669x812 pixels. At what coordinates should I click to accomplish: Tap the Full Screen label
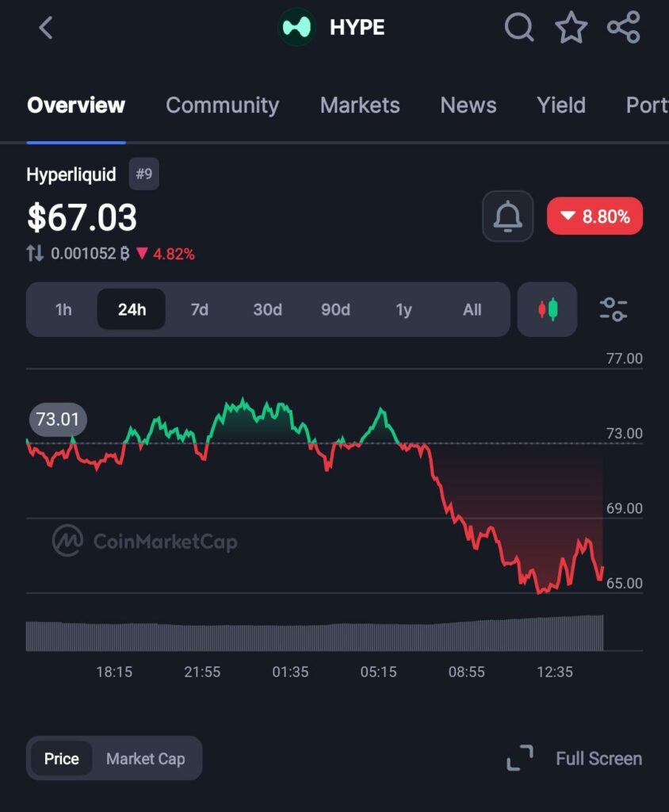pyautogui.click(x=599, y=759)
